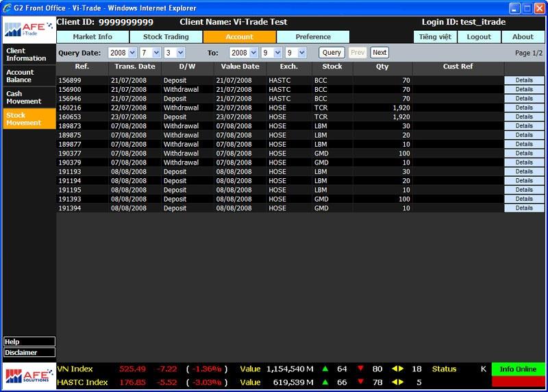Image resolution: width=548 pixels, height=392 pixels.
Task: Click the Qty column header
Action: [x=382, y=66]
